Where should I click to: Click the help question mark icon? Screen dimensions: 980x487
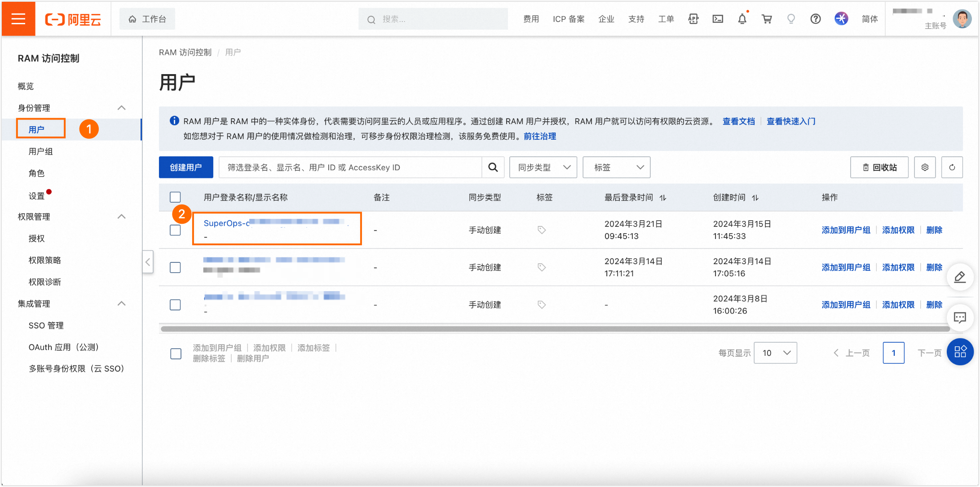tap(815, 19)
